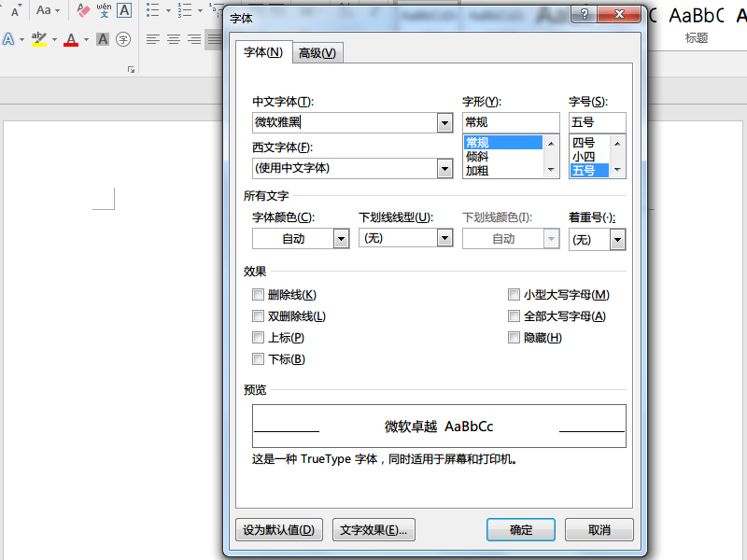Click the Clear Formatting eraser icon

(x=83, y=10)
